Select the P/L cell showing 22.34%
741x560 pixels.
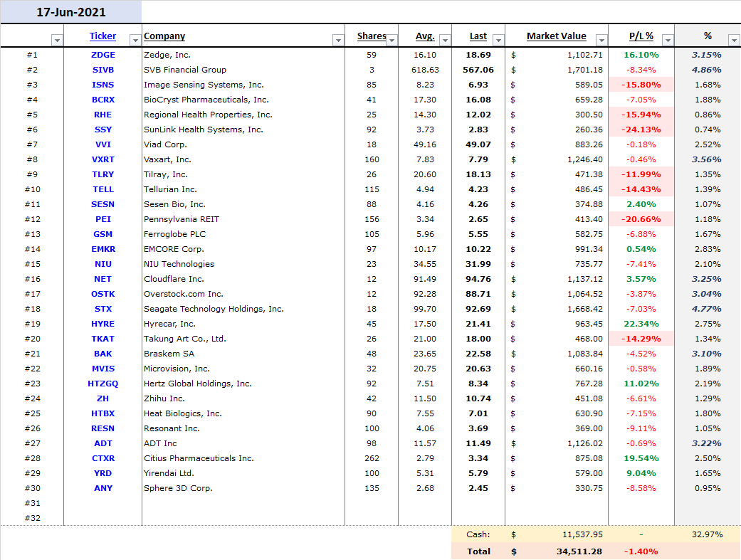[x=641, y=324]
